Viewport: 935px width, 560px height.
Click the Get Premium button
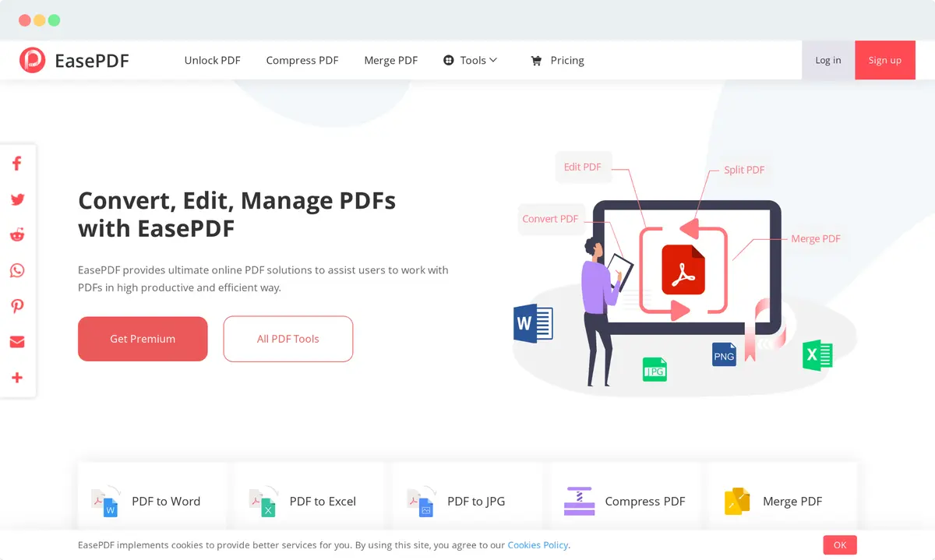pyautogui.click(x=143, y=339)
